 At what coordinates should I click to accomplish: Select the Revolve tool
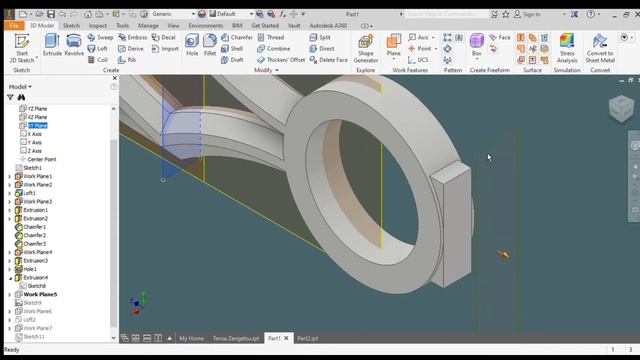[x=74, y=45]
